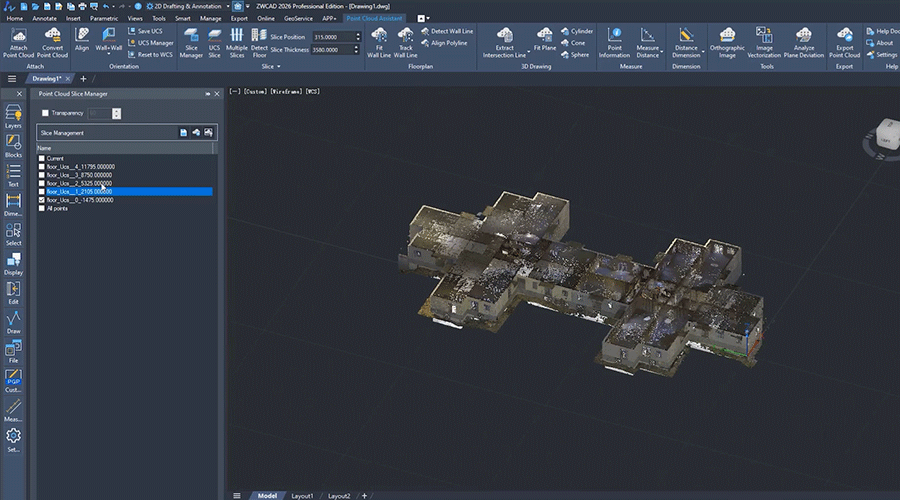This screenshot has height=500, width=900.
Task: Open the Distance Dimension dropdown arrow
Action: click(703, 52)
